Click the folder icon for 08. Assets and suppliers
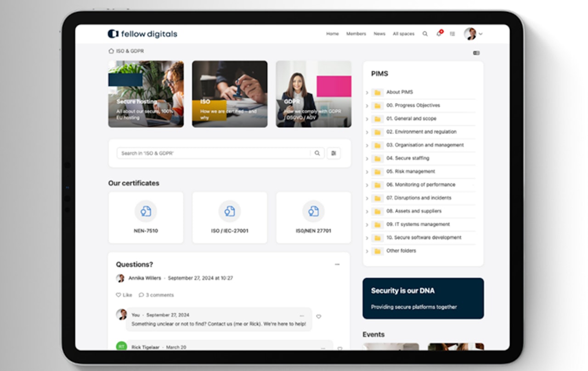588x371 pixels. point(377,211)
